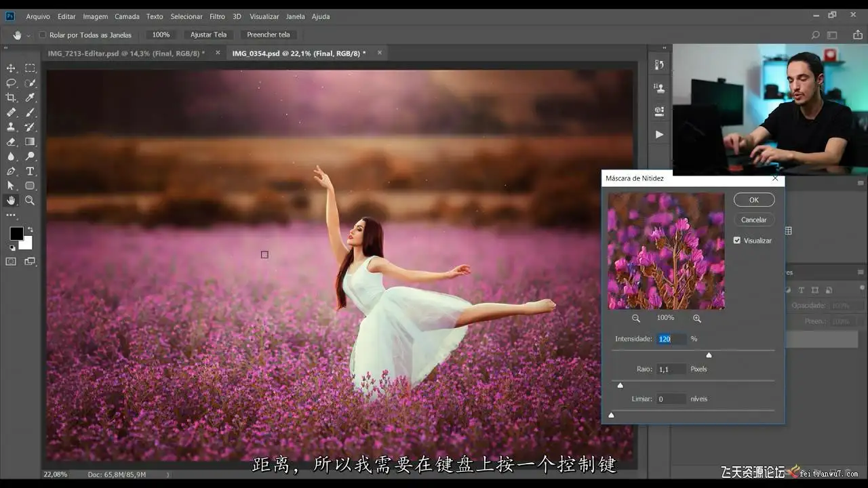
Task: Uncheck the Visualizar preview checkbox
Action: pyautogui.click(x=737, y=240)
